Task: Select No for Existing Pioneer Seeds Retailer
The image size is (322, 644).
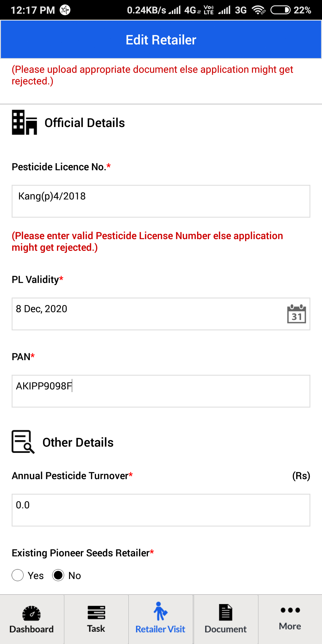Action: point(58,575)
